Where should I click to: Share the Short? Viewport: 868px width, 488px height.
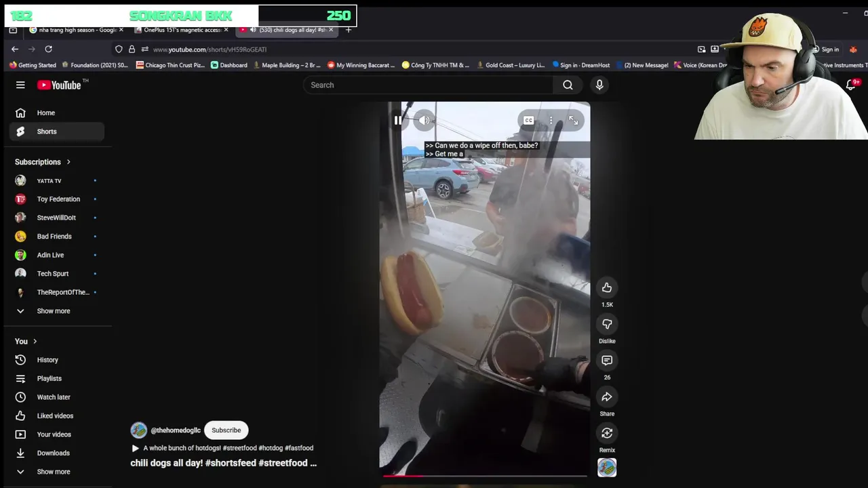607,397
